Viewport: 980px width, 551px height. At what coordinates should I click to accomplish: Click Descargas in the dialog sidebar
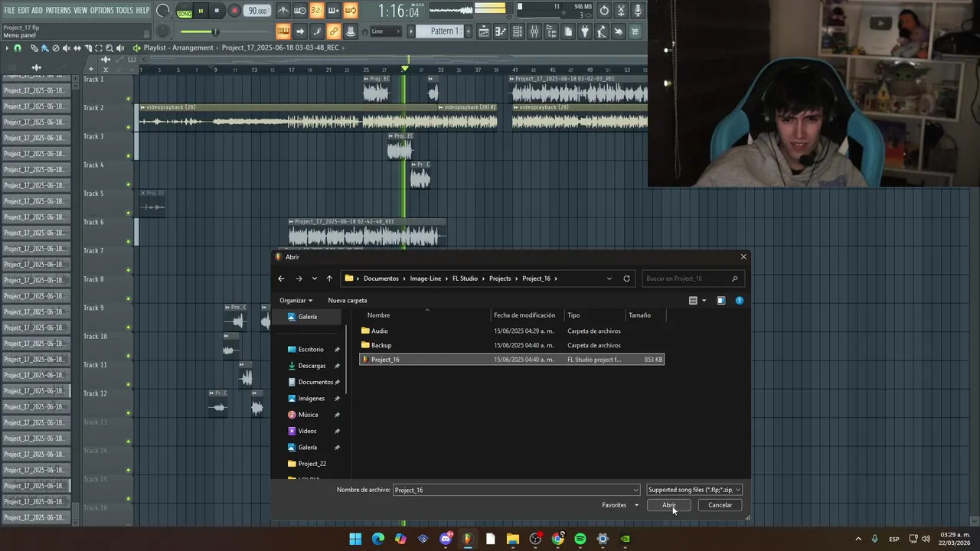pos(312,366)
